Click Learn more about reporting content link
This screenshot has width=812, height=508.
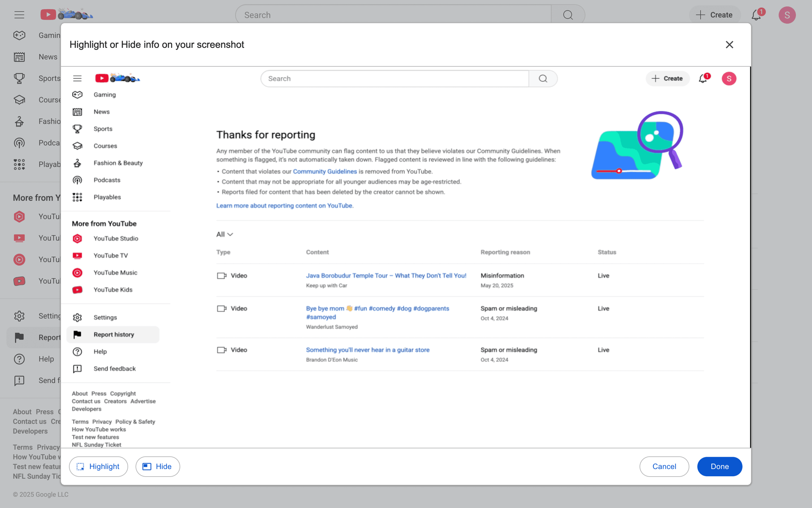(x=285, y=206)
